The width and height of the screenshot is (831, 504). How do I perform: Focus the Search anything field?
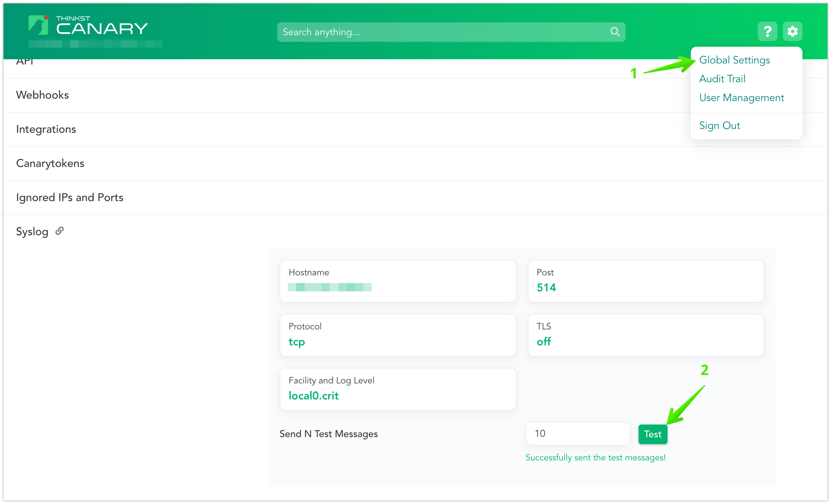443,32
